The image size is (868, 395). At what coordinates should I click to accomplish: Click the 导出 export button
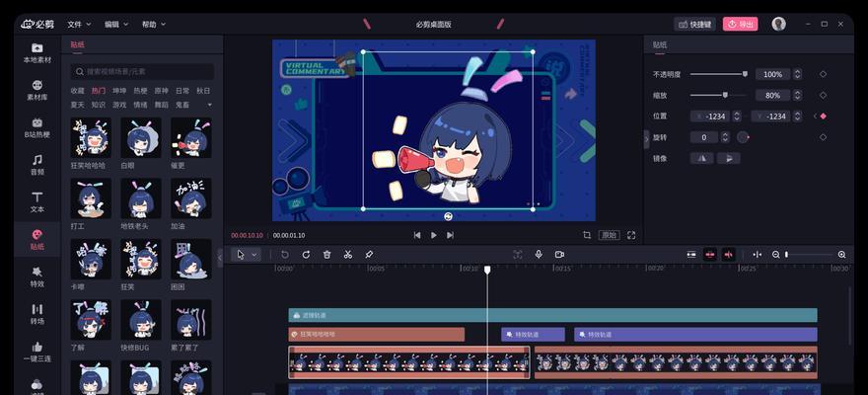[x=740, y=25]
